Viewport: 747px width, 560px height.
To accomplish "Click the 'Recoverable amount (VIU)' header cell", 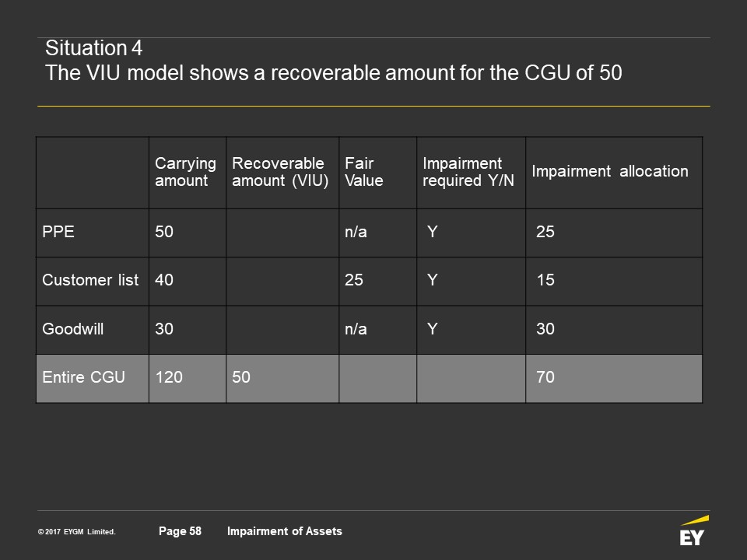I will tap(280, 172).
